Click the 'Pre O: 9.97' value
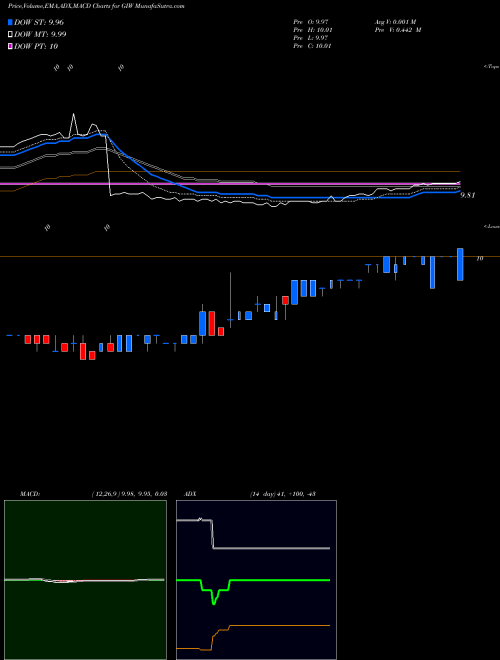This screenshot has width=500, height=660. [313, 22]
